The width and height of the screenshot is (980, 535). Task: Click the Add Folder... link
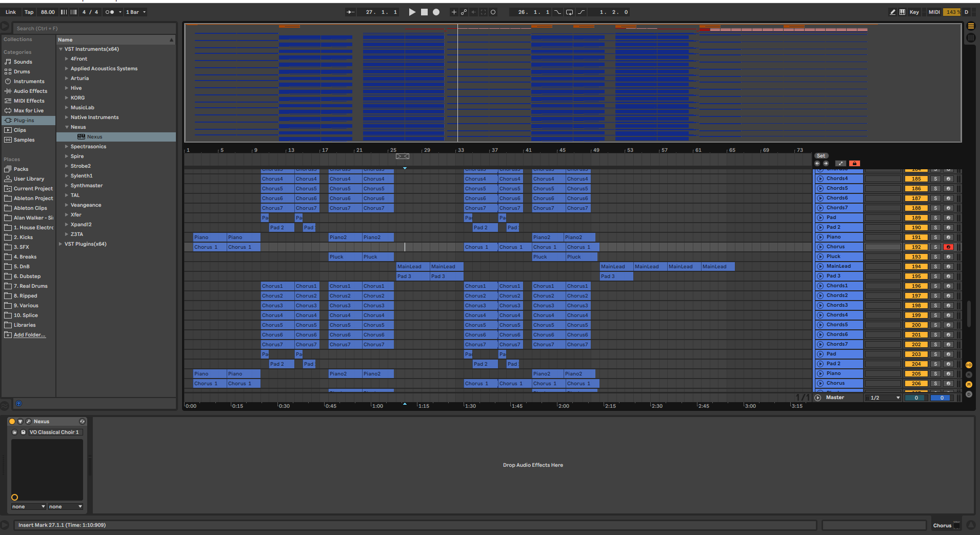pyautogui.click(x=29, y=335)
